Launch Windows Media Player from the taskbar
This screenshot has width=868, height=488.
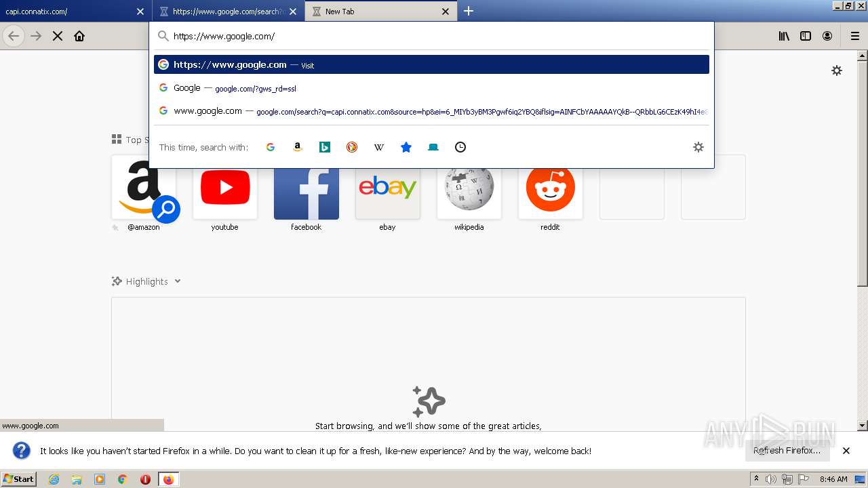[x=100, y=479]
